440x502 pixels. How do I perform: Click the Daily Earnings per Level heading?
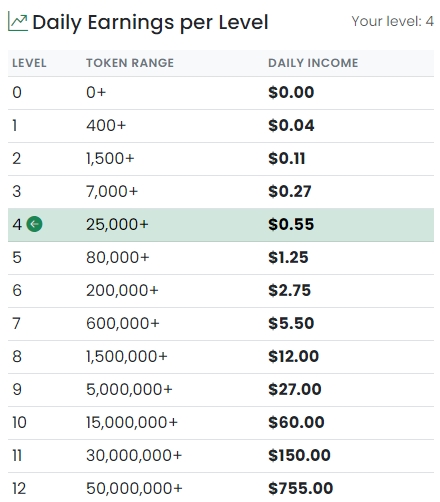tap(150, 23)
